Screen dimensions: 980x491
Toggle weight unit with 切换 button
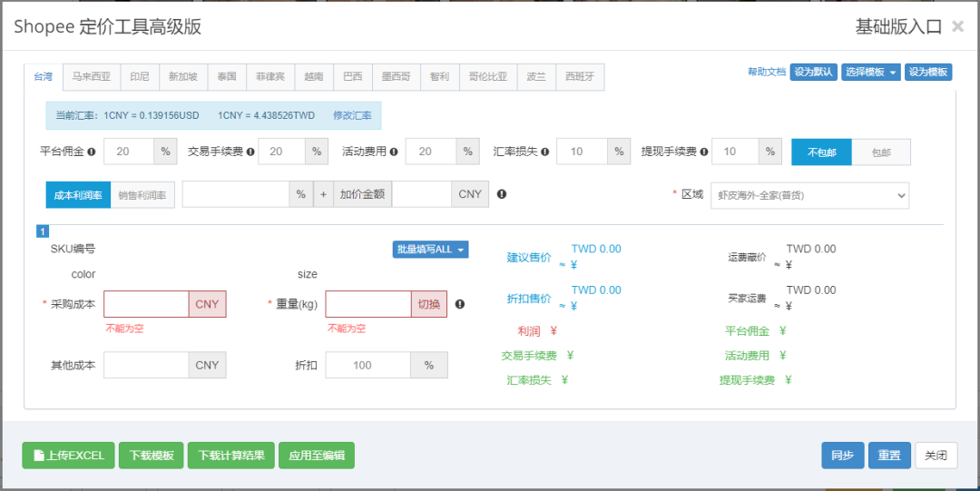click(429, 304)
